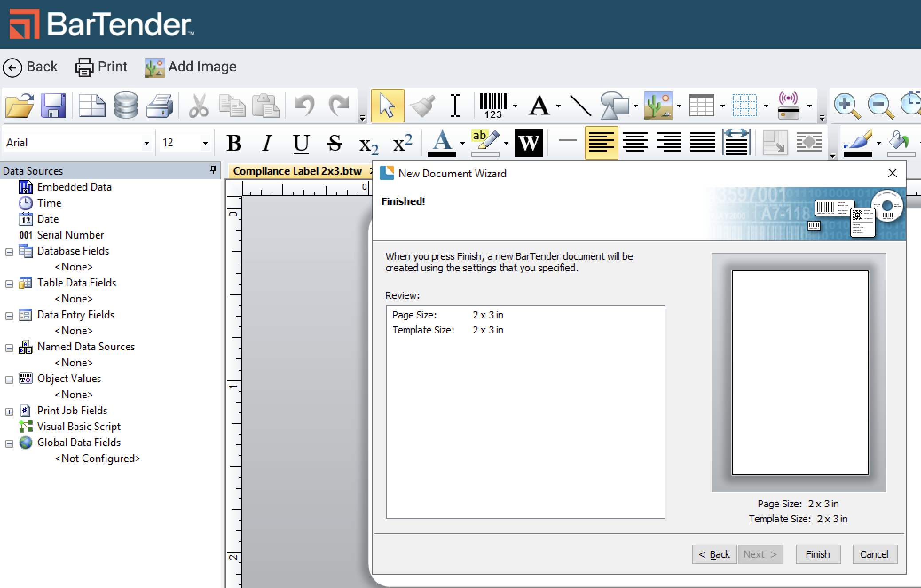Click the RFID encoder tool icon
The image size is (921, 588).
(788, 106)
